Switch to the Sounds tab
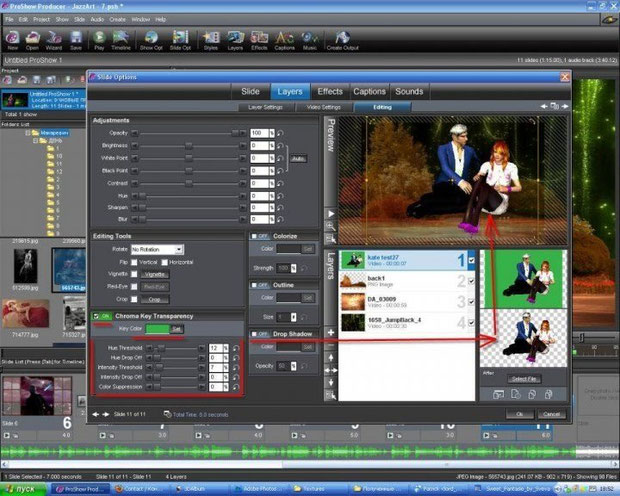Screen dimensions: 620x496 409,91
